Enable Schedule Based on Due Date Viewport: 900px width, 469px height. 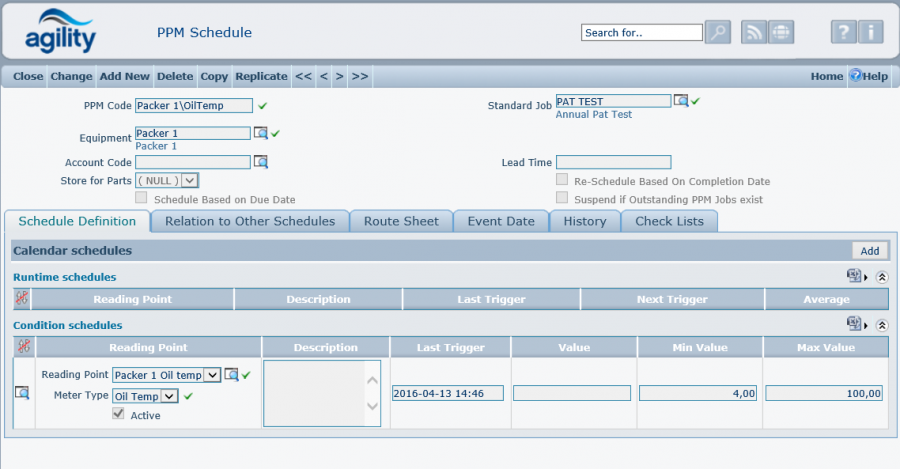pos(141,199)
